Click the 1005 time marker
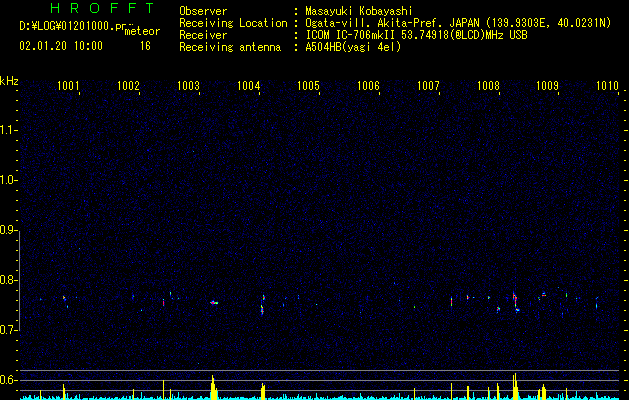The image size is (629, 400). tap(308, 86)
